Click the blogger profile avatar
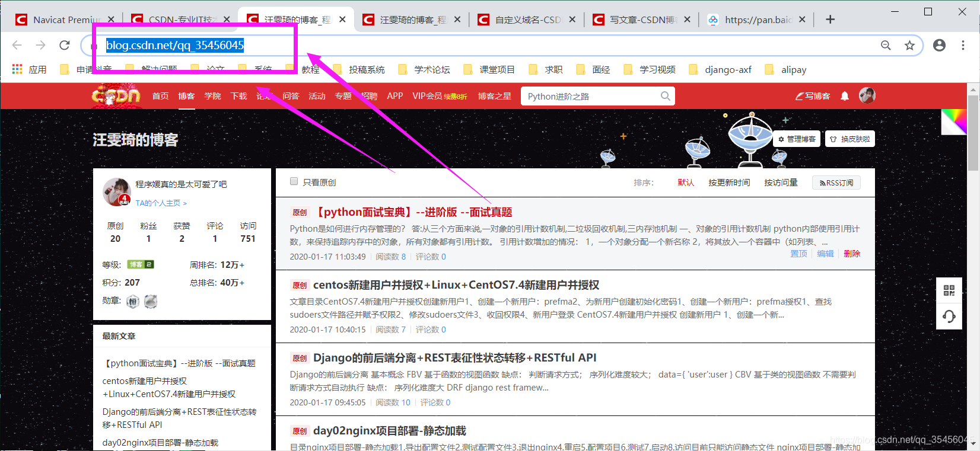 tap(116, 191)
